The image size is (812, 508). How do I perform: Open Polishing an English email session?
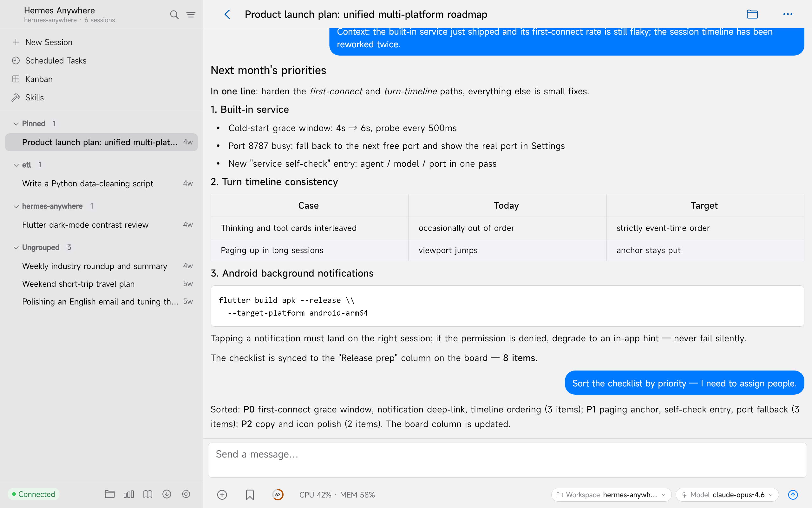[101, 302]
